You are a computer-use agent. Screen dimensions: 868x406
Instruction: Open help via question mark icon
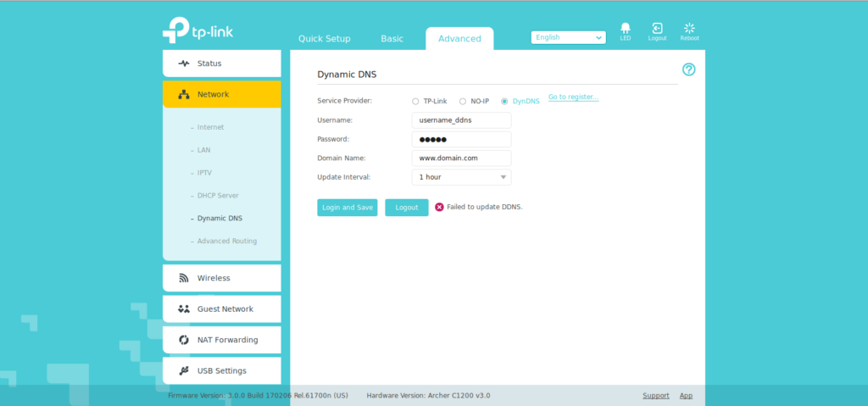(x=688, y=70)
